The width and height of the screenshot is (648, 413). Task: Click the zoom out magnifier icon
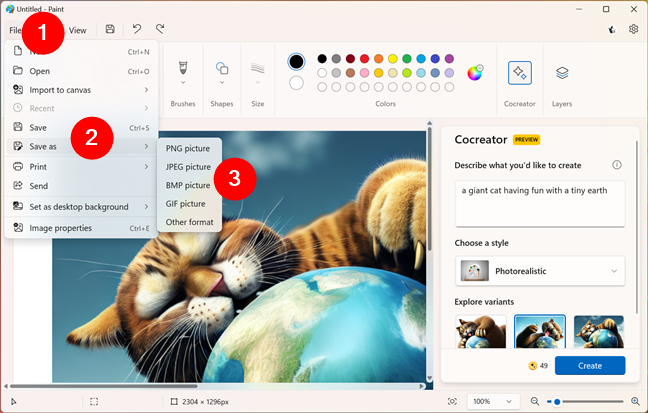tap(535, 401)
